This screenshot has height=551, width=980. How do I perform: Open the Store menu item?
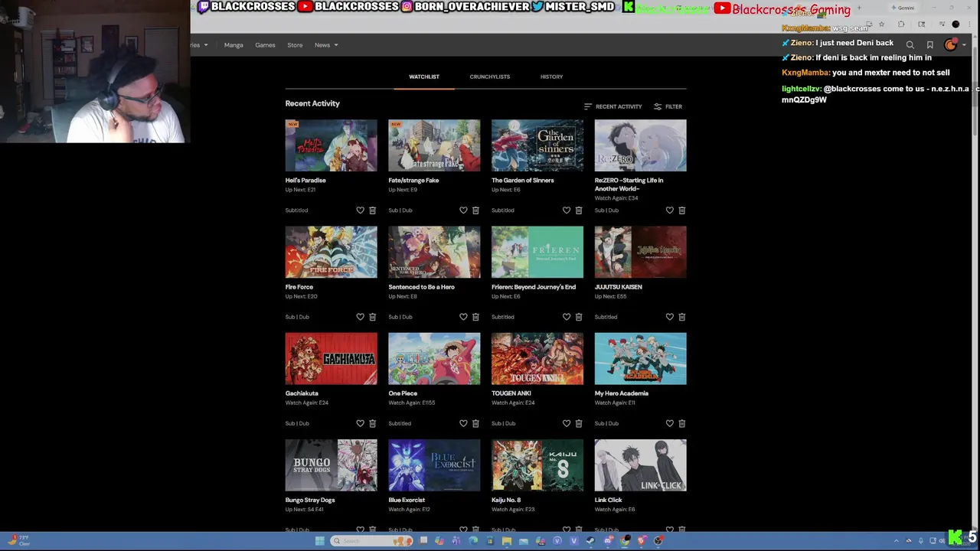click(x=295, y=45)
